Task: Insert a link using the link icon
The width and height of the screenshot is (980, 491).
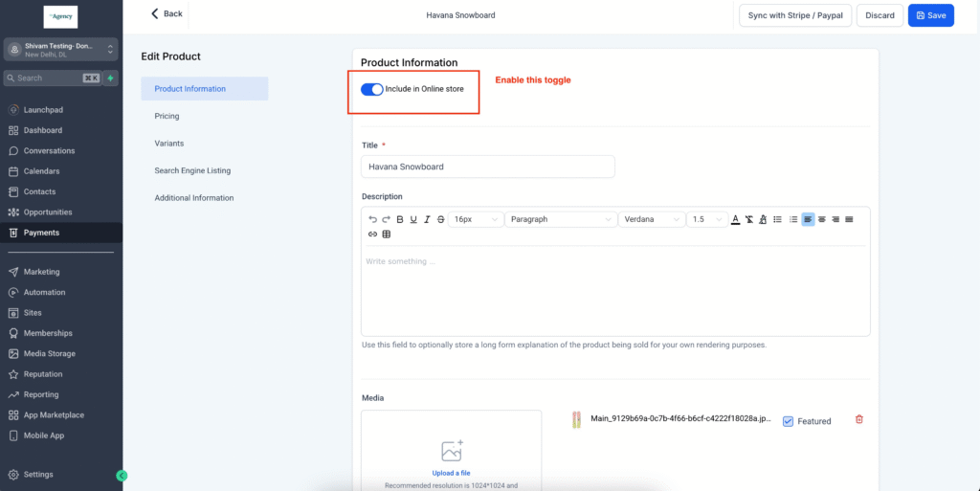Action: click(372, 234)
